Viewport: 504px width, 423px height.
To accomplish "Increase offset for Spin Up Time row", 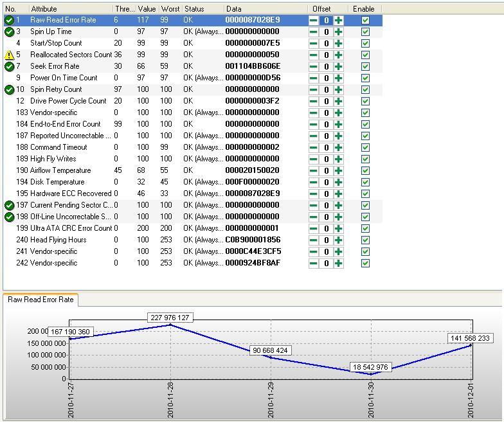I will point(338,32).
